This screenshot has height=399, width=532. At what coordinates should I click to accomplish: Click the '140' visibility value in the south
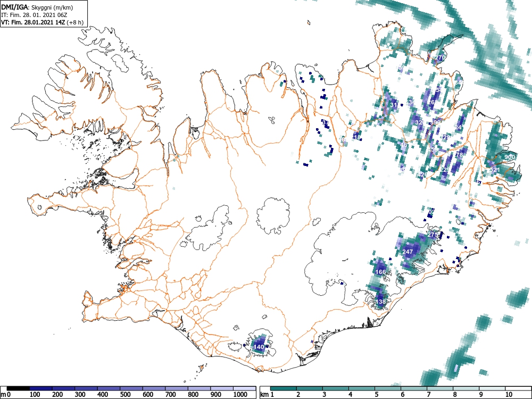click(x=259, y=347)
